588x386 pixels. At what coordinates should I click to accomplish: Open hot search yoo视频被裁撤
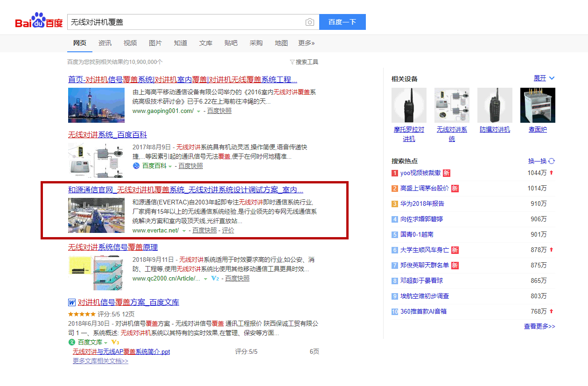pos(420,173)
